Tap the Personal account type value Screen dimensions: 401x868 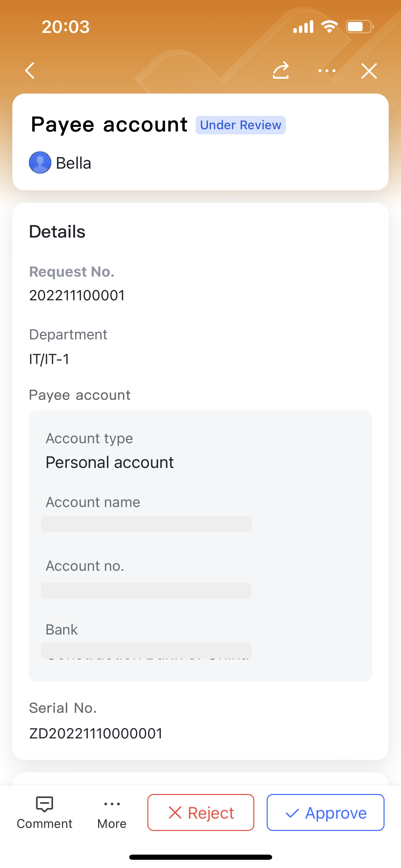pyautogui.click(x=110, y=462)
